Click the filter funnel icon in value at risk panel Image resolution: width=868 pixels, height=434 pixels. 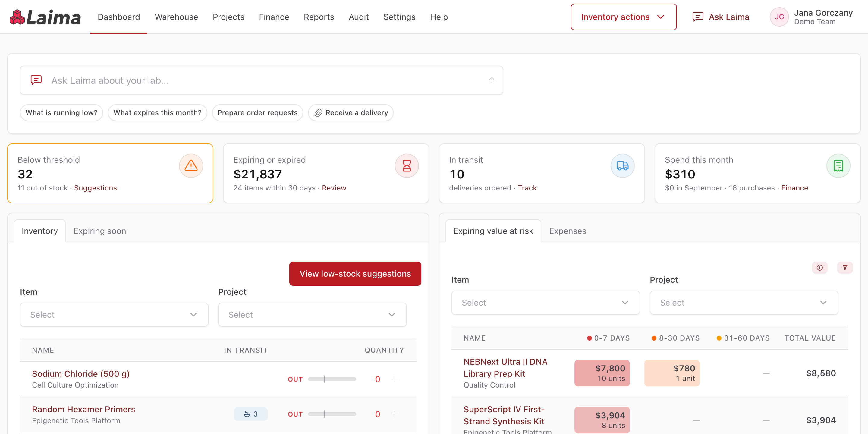click(x=845, y=268)
